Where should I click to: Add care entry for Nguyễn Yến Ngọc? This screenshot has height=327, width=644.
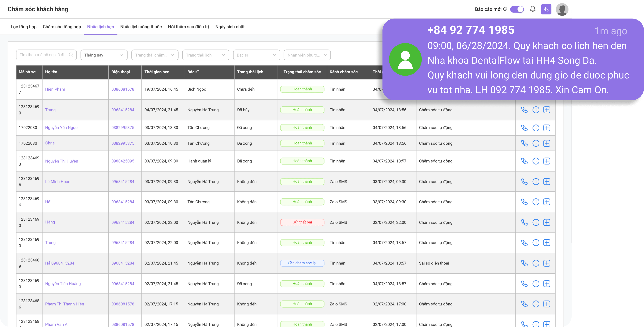[x=547, y=128]
